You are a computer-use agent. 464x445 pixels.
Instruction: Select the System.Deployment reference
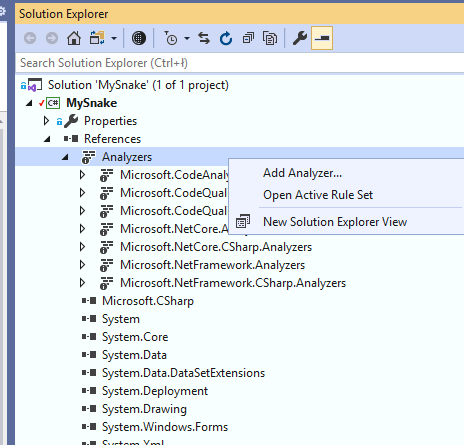[x=155, y=391]
